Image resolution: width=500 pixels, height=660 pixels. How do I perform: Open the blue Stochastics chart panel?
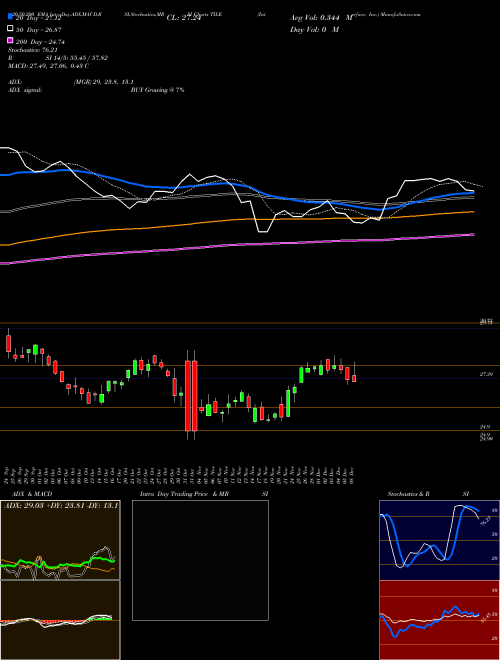[x=439, y=540]
